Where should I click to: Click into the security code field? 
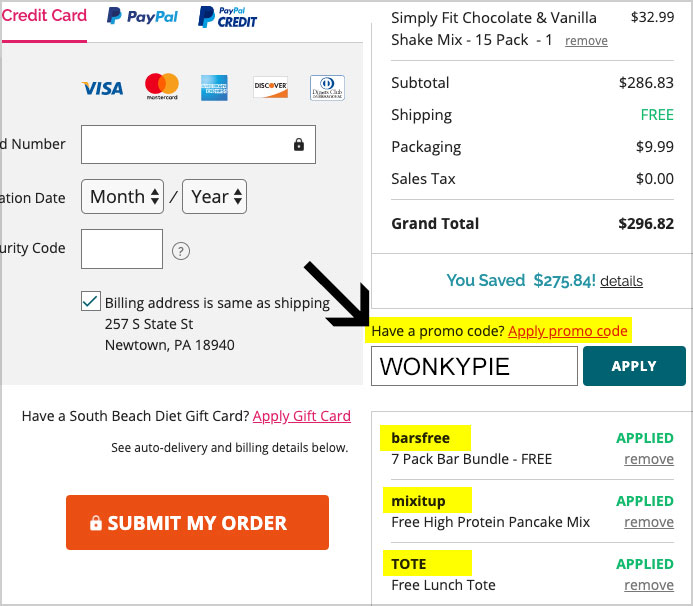click(x=122, y=249)
